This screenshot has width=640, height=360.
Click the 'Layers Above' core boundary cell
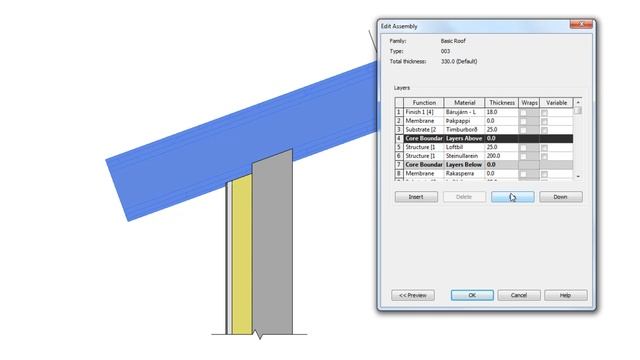coord(464,138)
